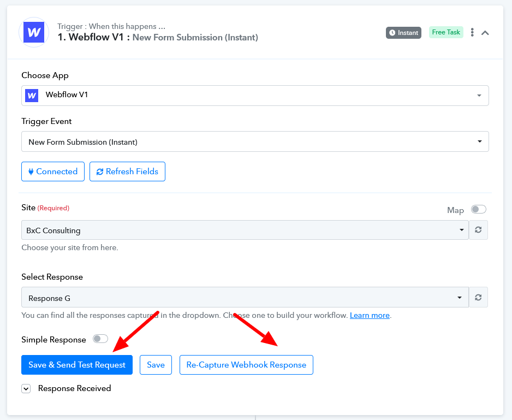Viewport: 512px width, 420px height.
Task: Open the Choose App dropdown
Action: (255, 96)
